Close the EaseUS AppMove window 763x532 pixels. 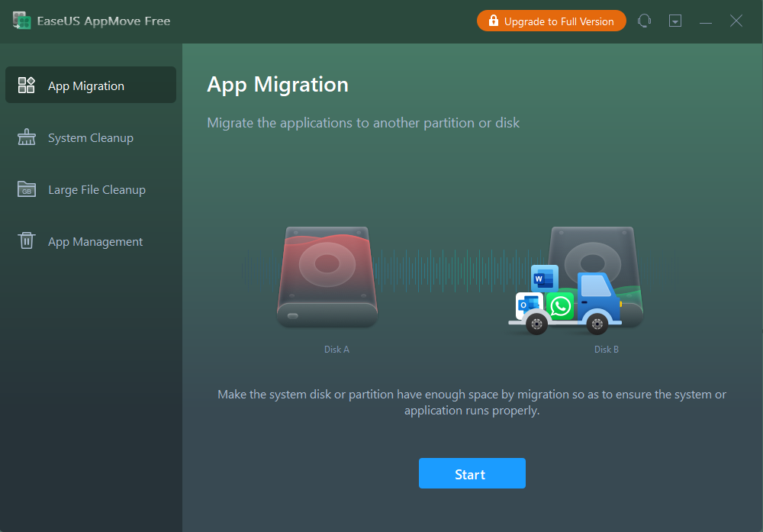pos(736,21)
